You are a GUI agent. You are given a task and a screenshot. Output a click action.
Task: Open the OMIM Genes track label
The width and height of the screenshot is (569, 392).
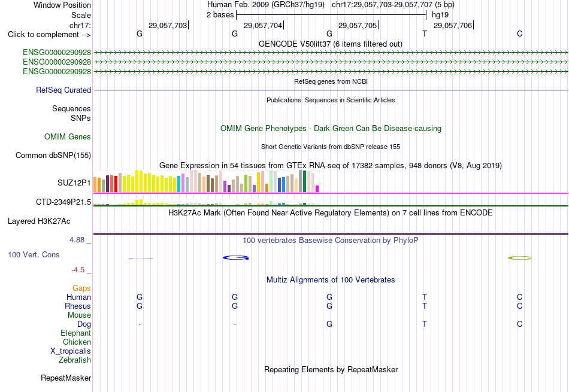68,136
